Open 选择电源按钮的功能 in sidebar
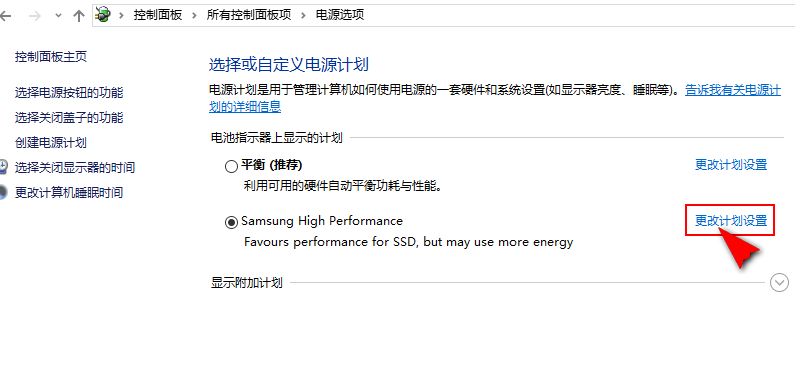 [x=69, y=93]
